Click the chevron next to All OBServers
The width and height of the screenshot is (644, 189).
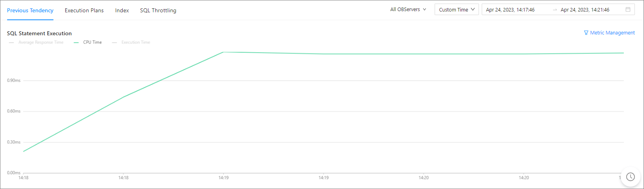click(424, 10)
